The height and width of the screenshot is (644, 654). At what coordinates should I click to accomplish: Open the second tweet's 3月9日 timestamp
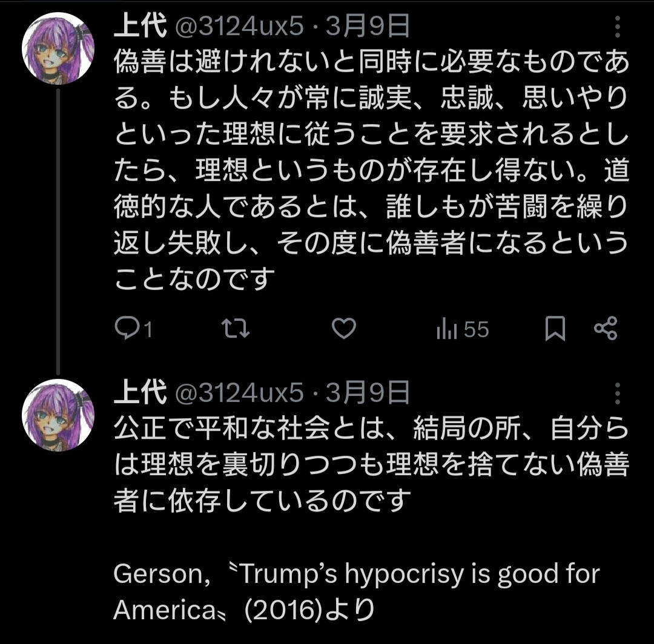(x=368, y=393)
